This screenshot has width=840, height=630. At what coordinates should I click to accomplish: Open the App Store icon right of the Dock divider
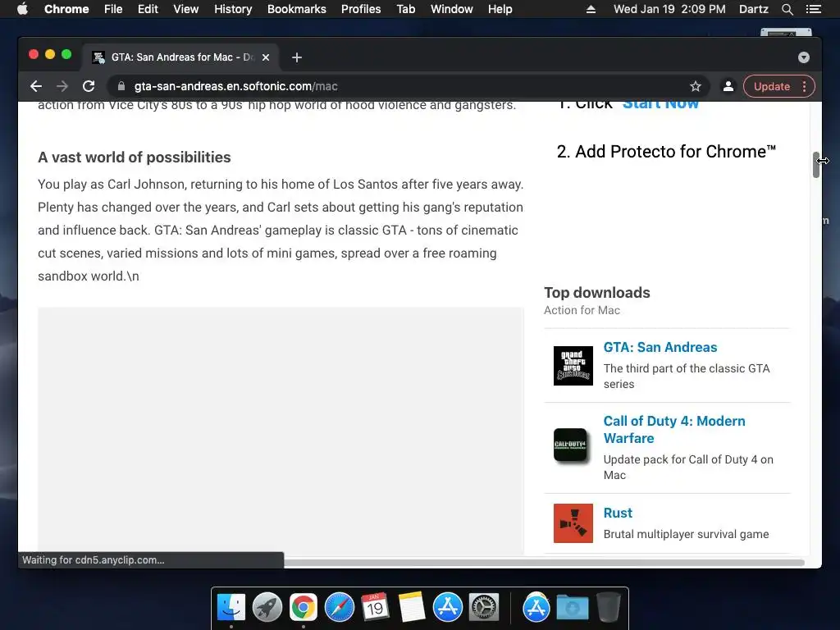tap(536, 608)
